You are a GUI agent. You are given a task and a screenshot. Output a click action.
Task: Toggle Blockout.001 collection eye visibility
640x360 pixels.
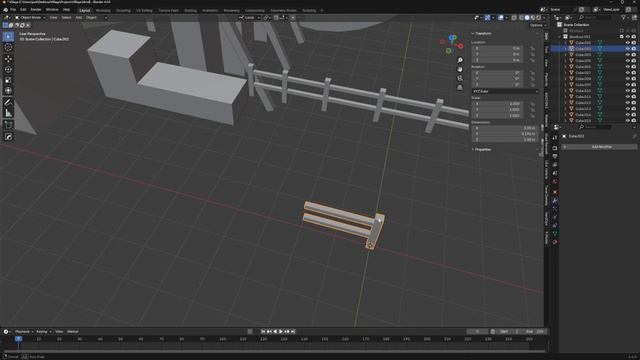(628, 37)
